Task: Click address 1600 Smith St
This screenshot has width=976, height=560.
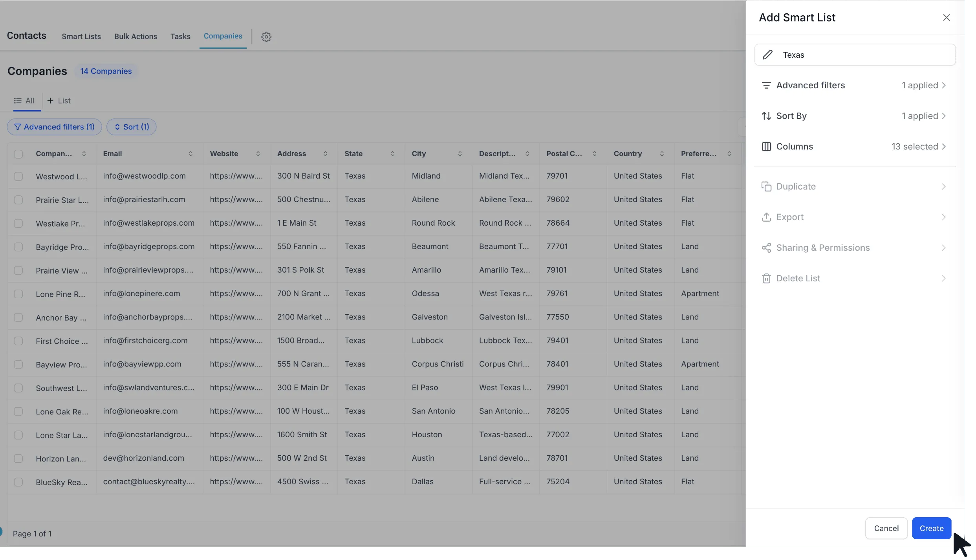Action: coord(302,434)
